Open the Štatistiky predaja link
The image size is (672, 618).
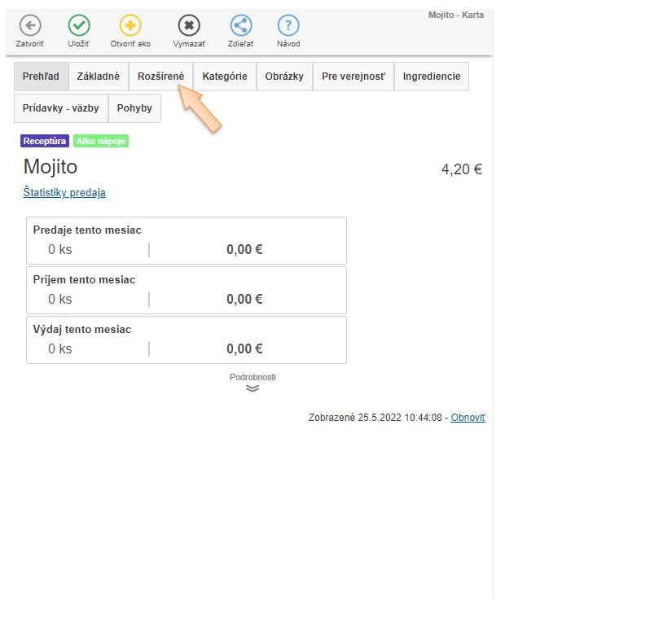coord(64,193)
